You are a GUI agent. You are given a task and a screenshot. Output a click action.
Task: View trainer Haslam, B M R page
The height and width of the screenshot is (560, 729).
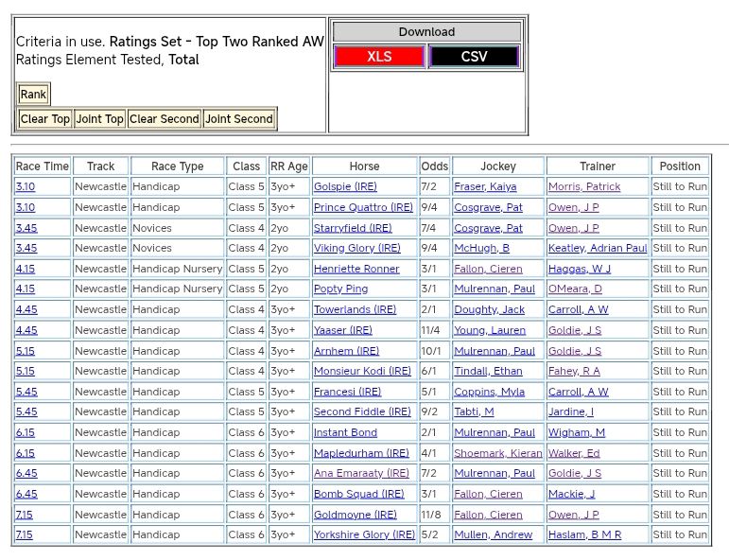pos(585,535)
